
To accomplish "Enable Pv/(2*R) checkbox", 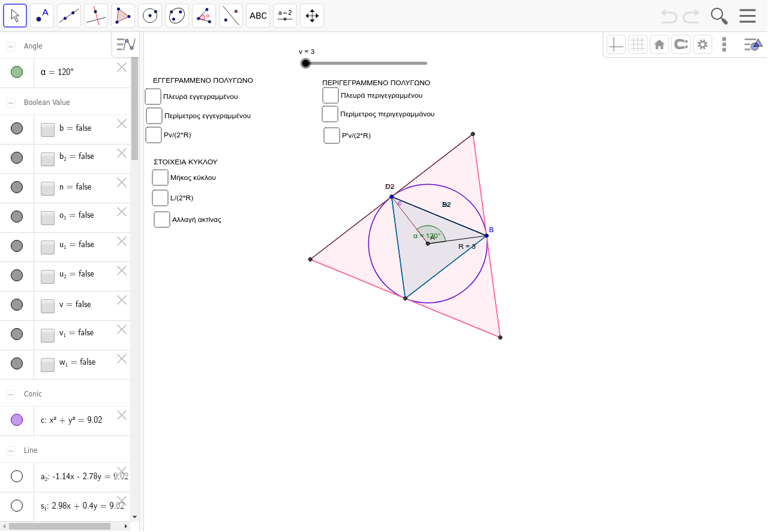I will tap(154, 135).
